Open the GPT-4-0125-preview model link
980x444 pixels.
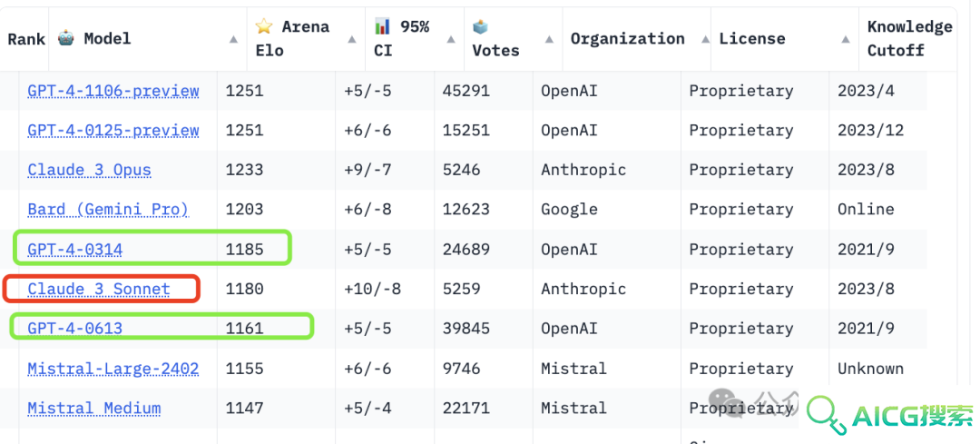click(x=113, y=131)
